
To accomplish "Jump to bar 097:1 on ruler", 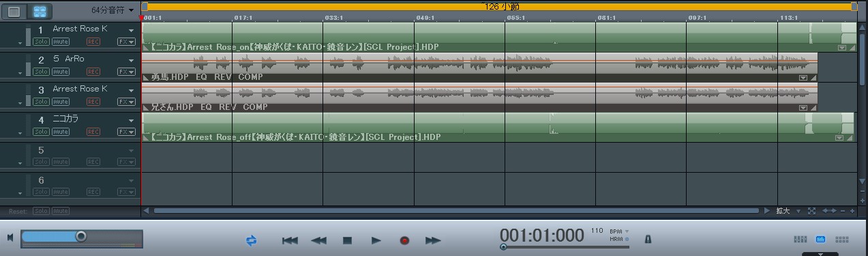I will (698, 18).
